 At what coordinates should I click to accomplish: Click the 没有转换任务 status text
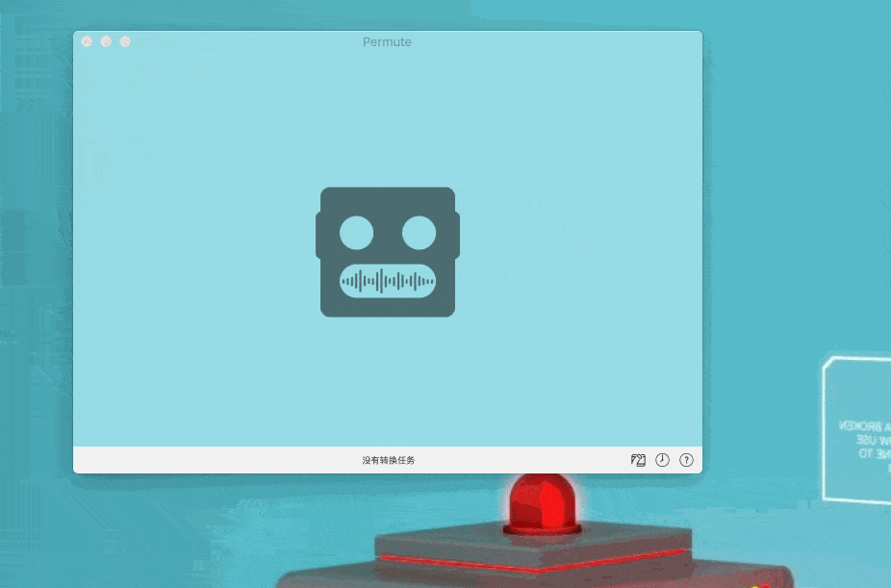[387, 460]
